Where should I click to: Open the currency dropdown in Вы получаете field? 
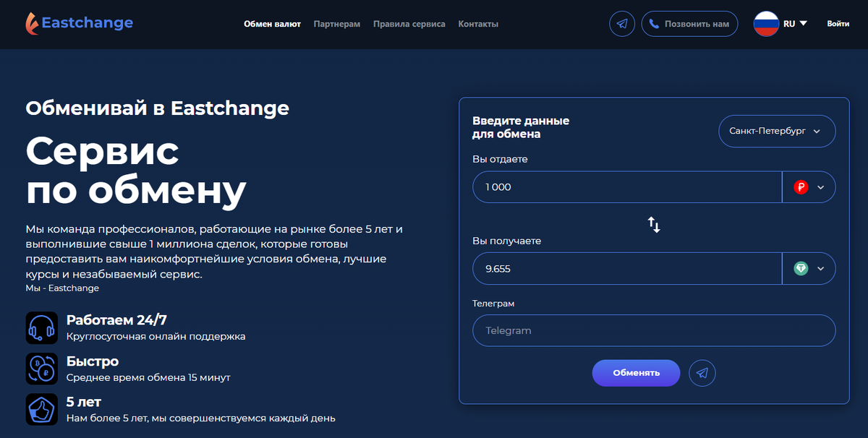(x=820, y=268)
